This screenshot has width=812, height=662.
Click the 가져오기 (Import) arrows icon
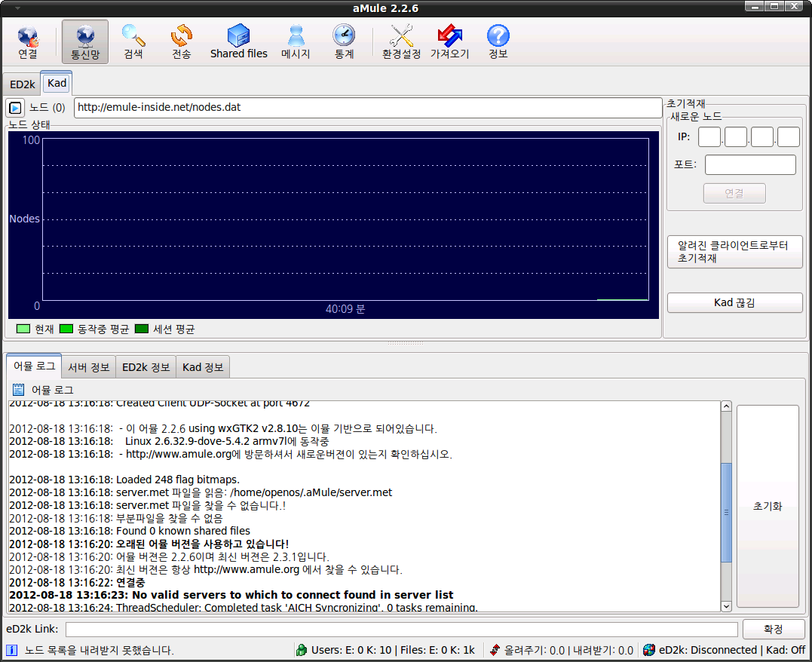click(449, 41)
